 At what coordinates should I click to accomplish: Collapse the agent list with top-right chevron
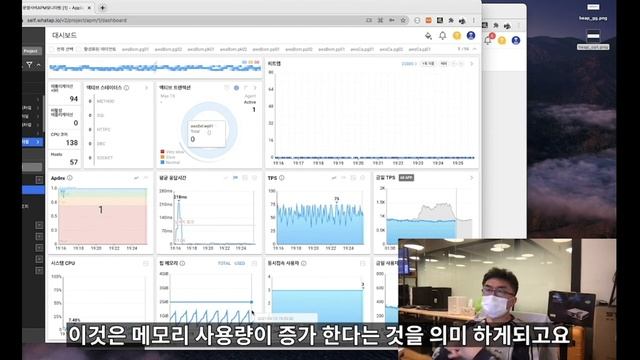click(475, 49)
